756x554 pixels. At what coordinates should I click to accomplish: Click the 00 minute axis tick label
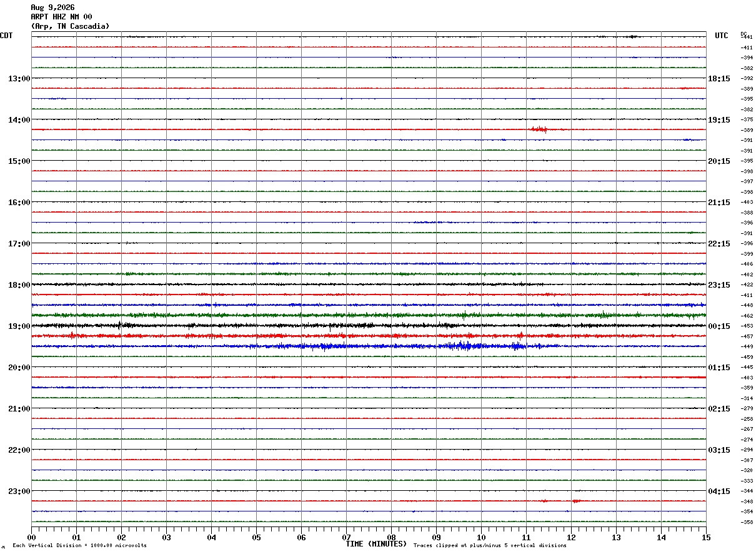tap(31, 537)
